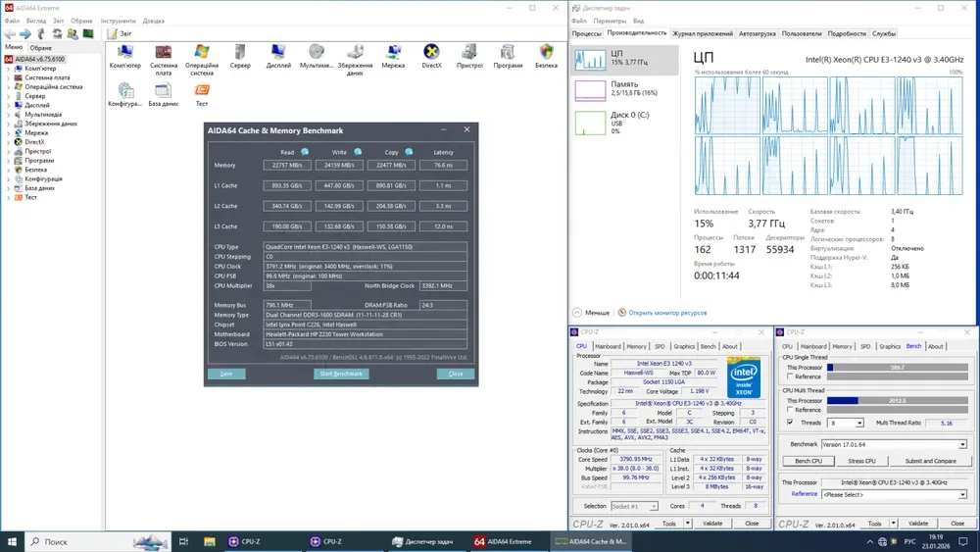Click the Безпека shield icon

(546, 53)
